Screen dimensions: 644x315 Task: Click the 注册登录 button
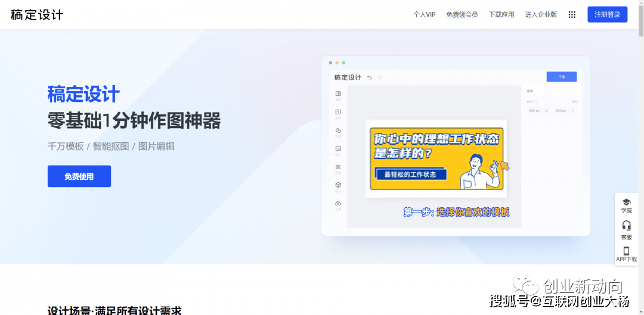(608, 14)
